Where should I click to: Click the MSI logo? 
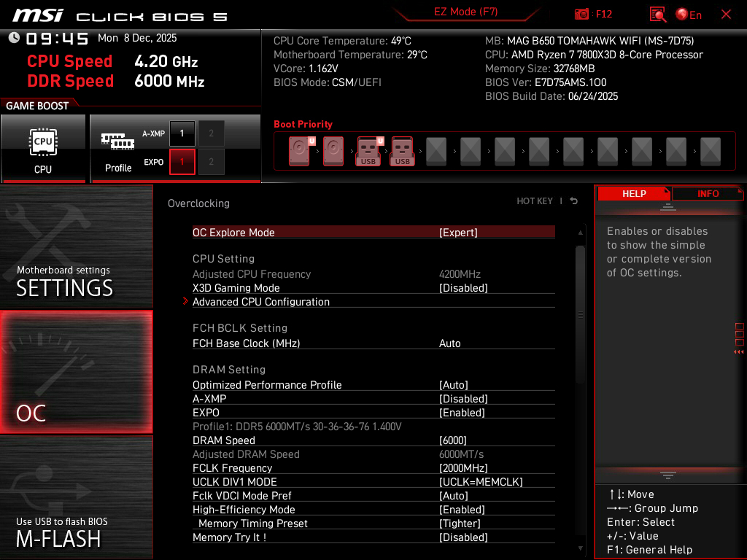(38, 15)
